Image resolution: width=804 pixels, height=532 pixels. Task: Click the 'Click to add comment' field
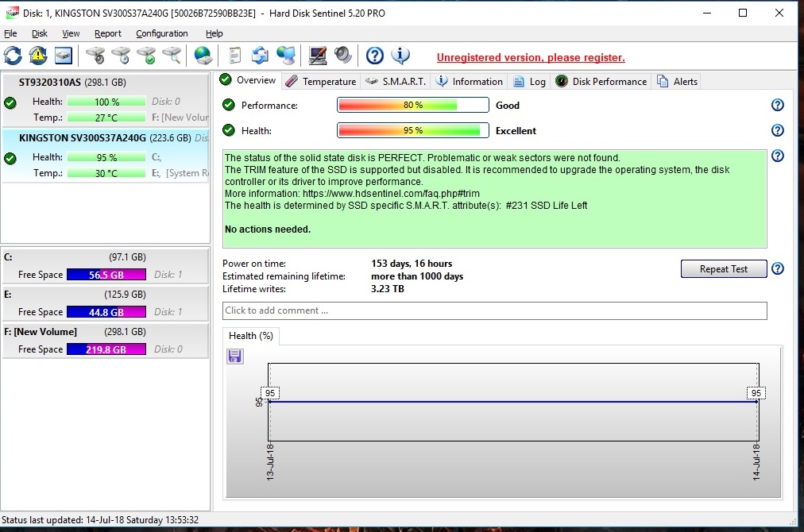[494, 310]
